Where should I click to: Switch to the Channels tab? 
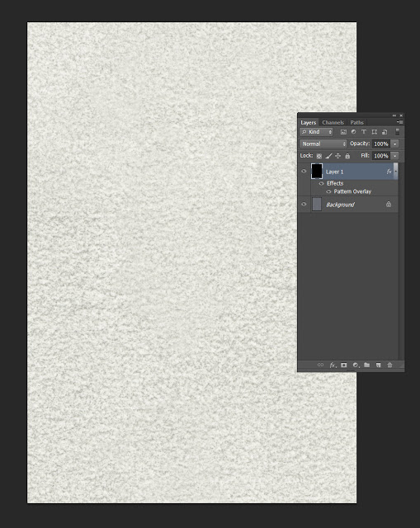click(x=333, y=123)
